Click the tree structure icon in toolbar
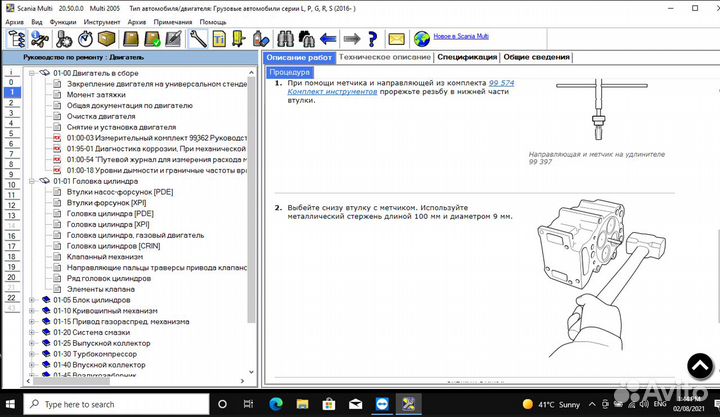 coord(16,39)
